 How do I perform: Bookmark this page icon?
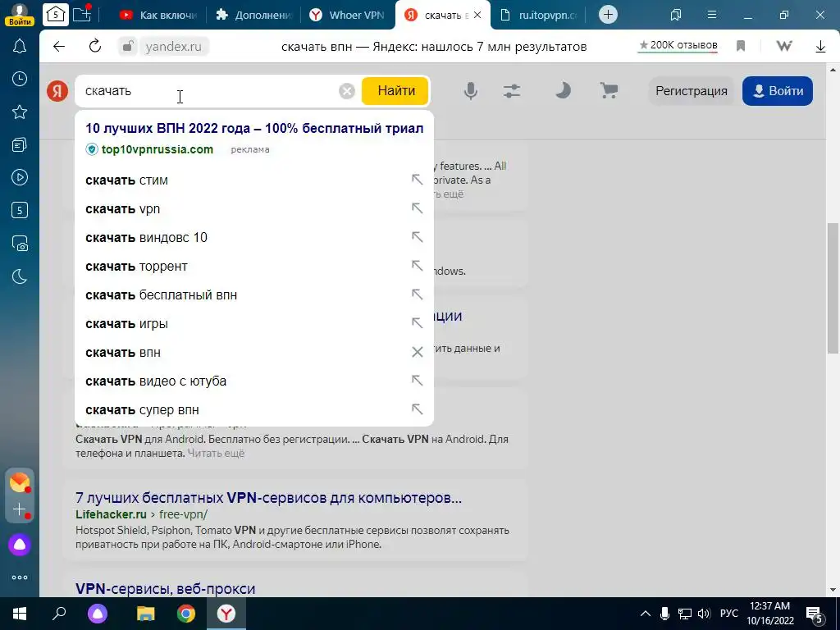pos(741,46)
